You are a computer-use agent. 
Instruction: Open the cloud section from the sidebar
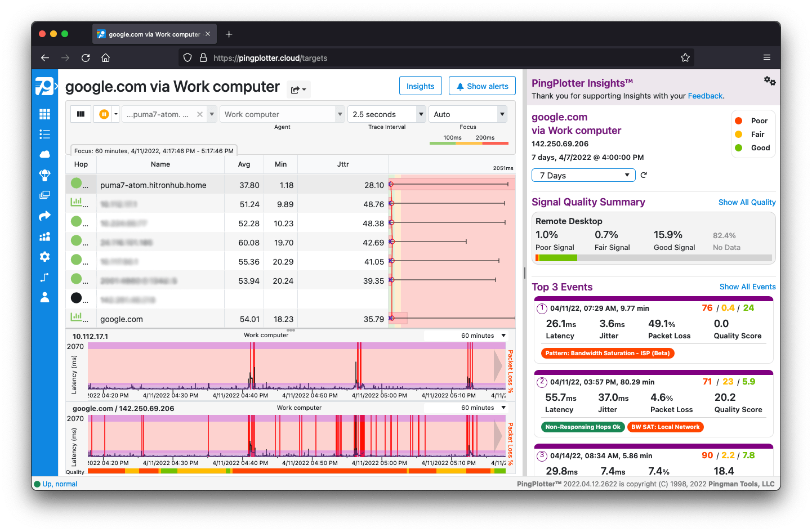(45, 154)
